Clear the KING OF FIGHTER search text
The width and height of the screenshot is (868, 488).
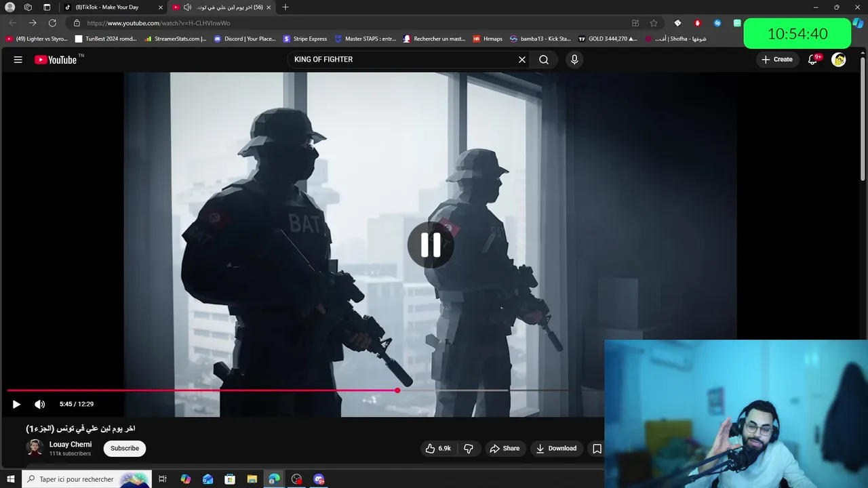point(522,60)
